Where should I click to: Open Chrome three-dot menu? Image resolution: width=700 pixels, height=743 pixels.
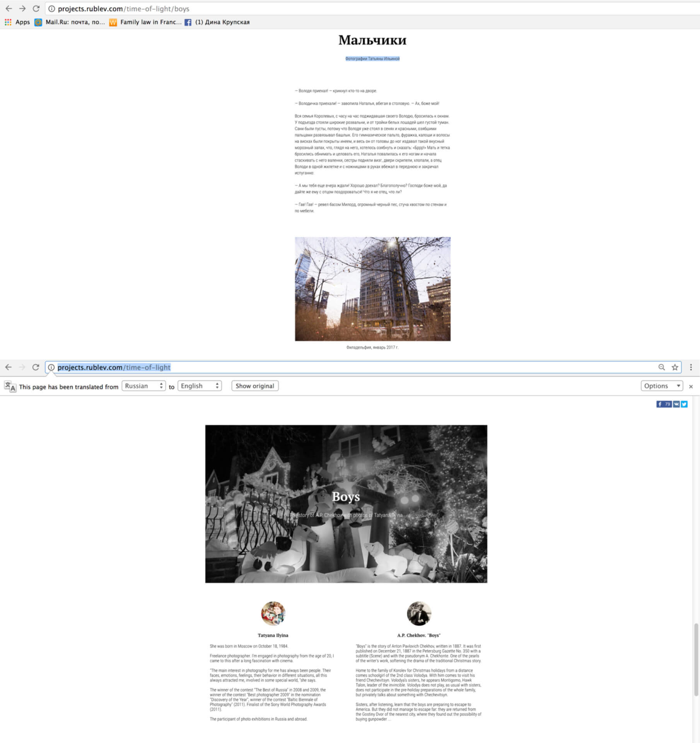coord(691,367)
